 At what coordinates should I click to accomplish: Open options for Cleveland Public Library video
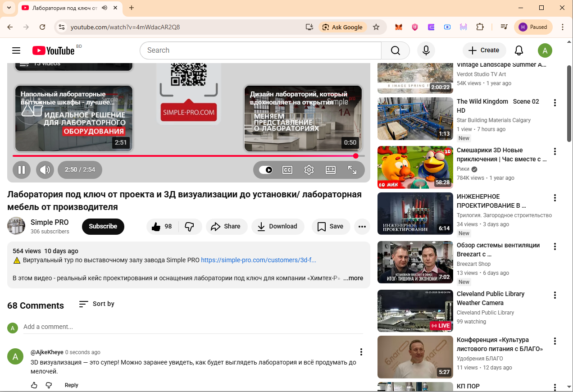(555, 295)
